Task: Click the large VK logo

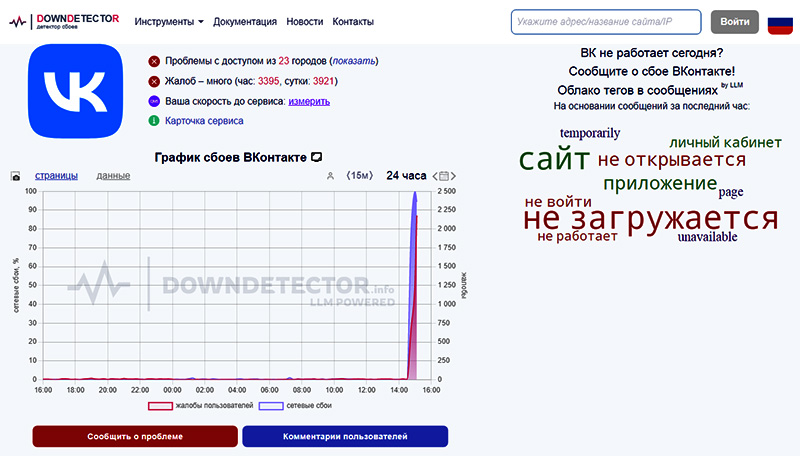Action: point(76,91)
